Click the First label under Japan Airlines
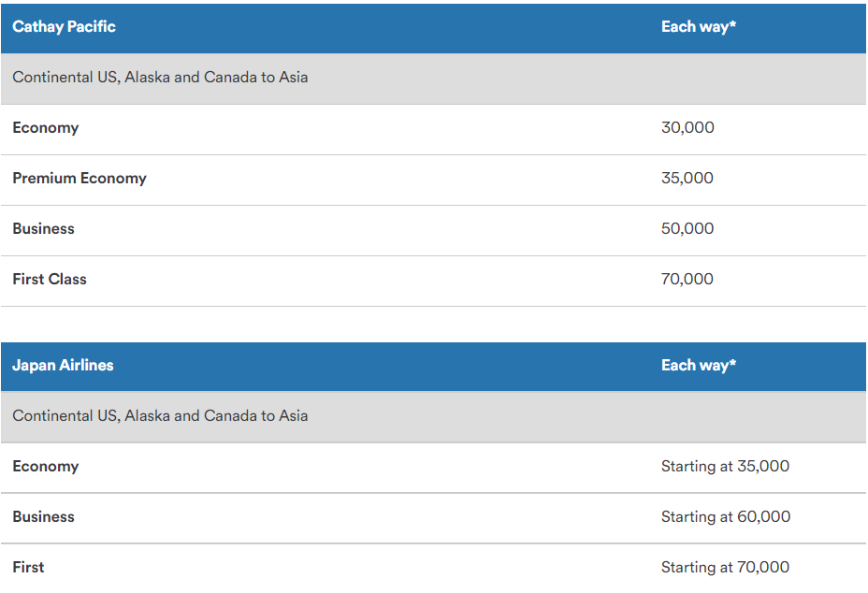The image size is (868, 593). pos(28,568)
